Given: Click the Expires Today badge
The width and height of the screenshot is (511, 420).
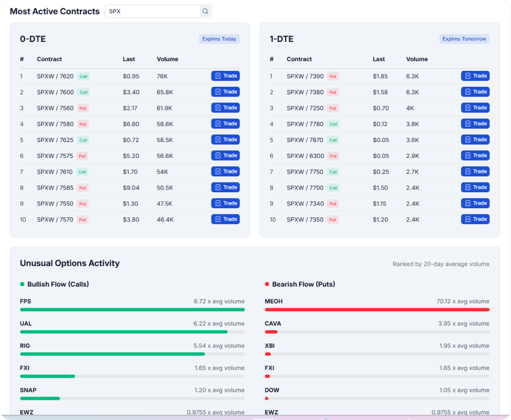Looking at the screenshot, I should 219,39.
